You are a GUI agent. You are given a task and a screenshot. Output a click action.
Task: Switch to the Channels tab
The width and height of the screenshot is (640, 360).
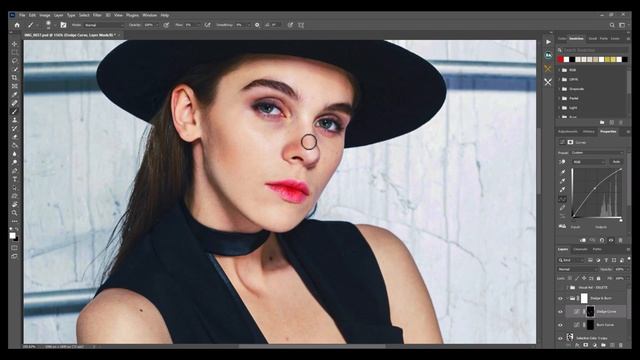pyautogui.click(x=580, y=249)
